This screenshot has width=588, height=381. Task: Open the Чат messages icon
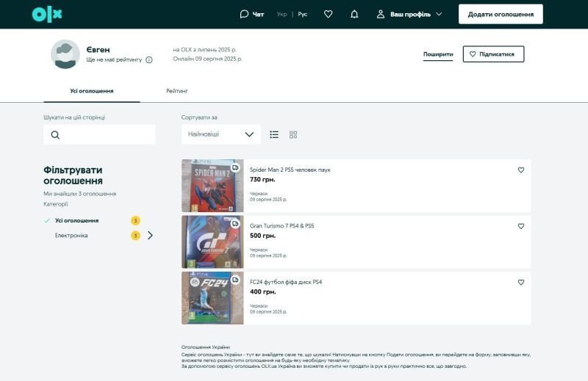(245, 14)
